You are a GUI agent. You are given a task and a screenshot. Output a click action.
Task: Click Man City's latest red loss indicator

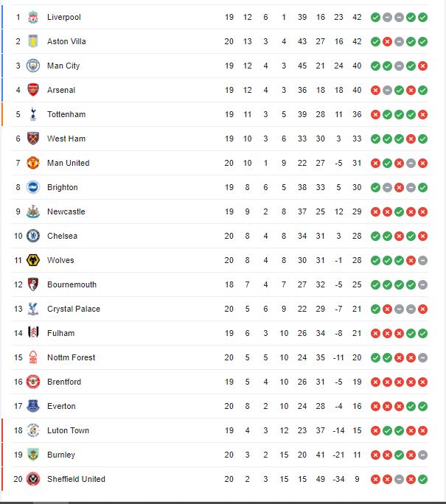point(422,66)
